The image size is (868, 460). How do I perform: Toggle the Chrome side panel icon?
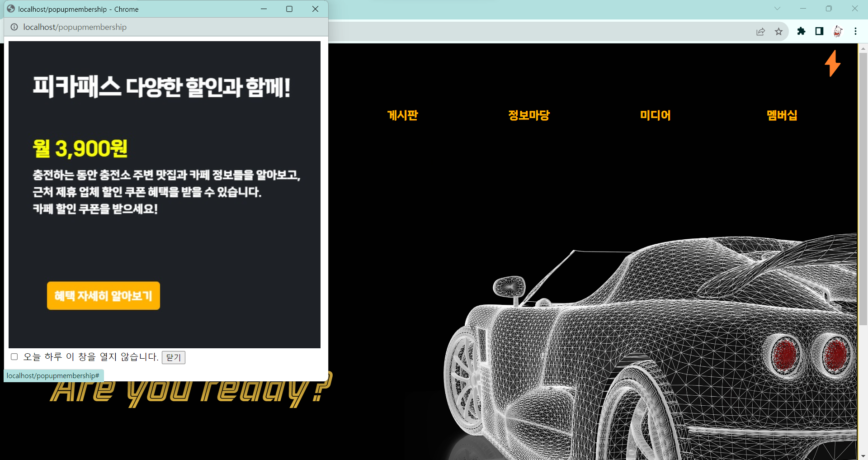[x=819, y=31]
